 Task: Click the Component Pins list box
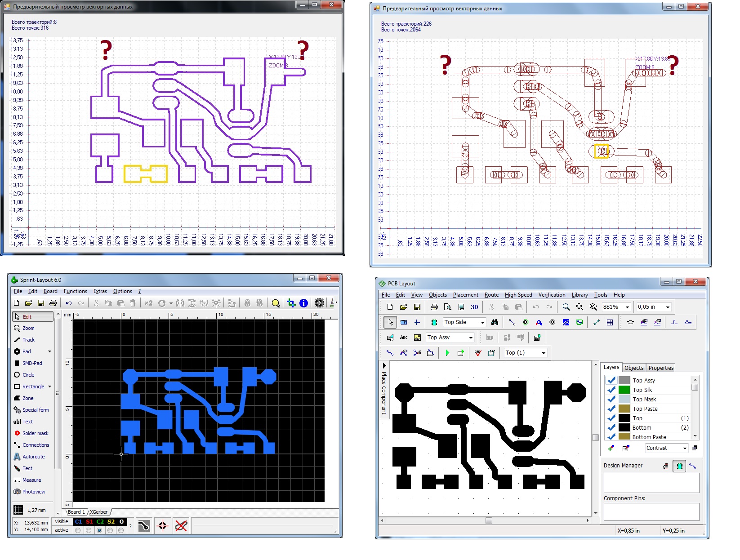click(651, 512)
